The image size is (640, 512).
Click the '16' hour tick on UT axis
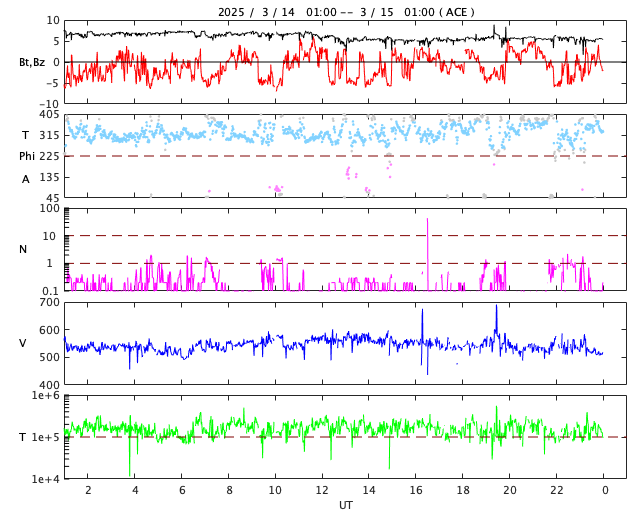tap(416, 490)
